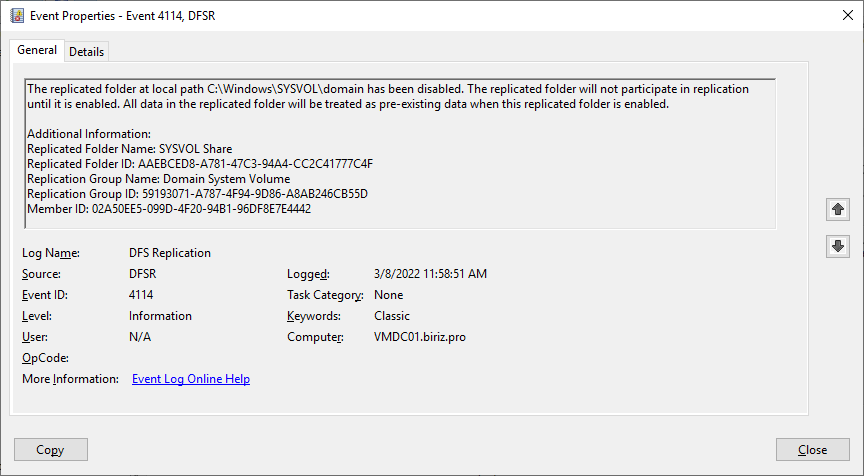Click the More Information label
The width and height of the screenshot is (864, 476).
70,379
